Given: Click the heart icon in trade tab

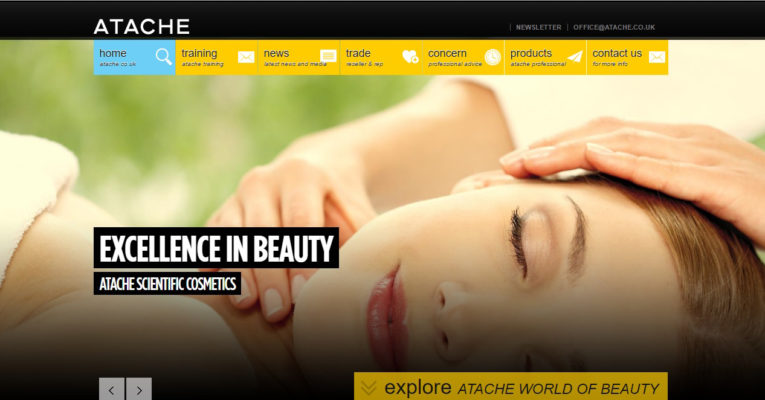Looking at the screenshot, I should pyautogui.click(x=410, y=57).
